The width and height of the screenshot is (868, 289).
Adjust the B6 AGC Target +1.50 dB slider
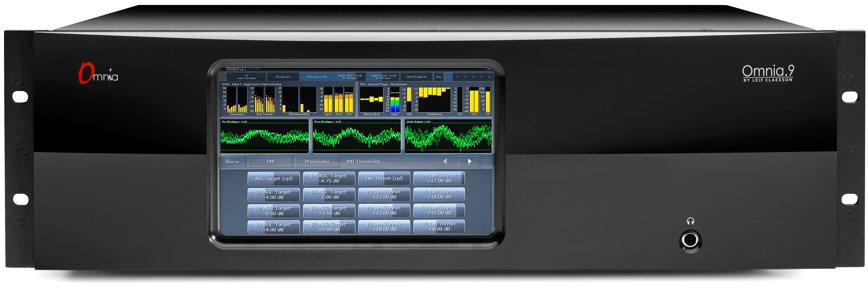click(329, 211)
